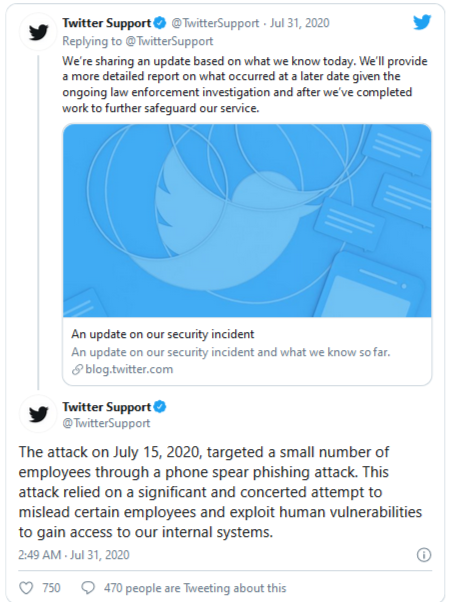This screenshot has width=453, height=602.
Task: Click the lower Twitter Support avatar
Action: tap(38, 414)
